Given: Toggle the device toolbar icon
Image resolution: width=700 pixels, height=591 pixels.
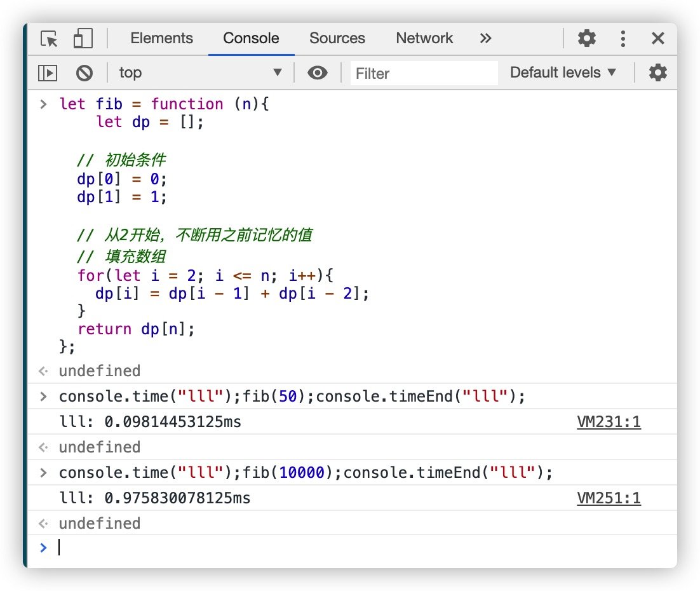Looking at the screenshot, I should pyautogui.click(x=83, y=38).
